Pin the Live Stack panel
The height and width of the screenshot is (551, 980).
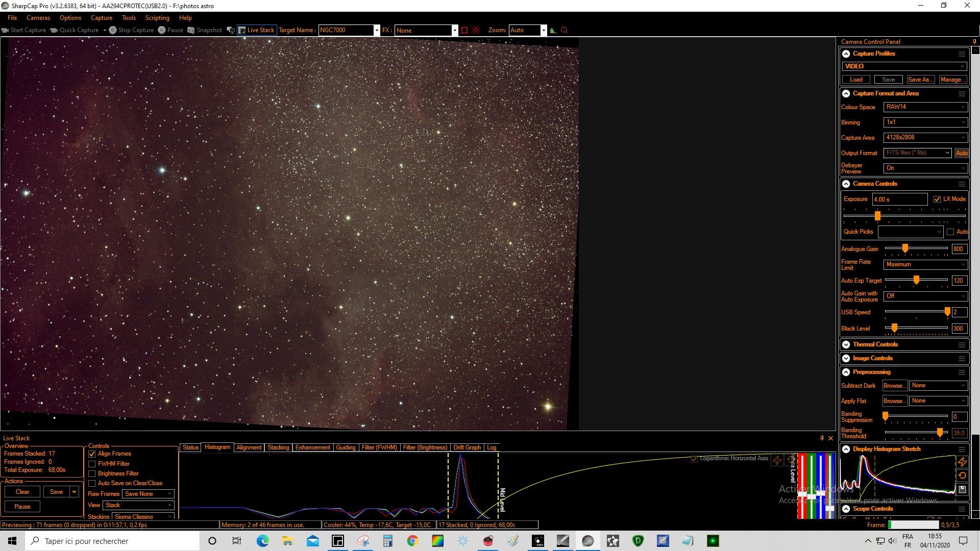coord(822,438)
